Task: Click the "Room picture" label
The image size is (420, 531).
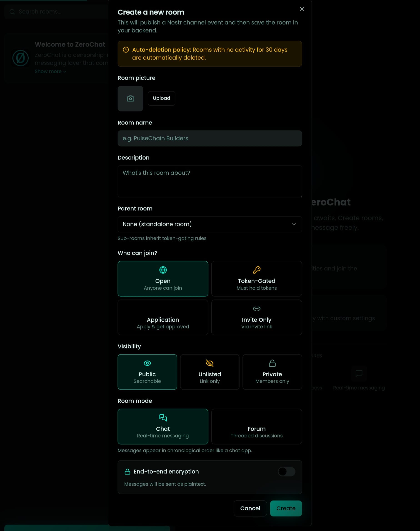Action: coord(136,78)
